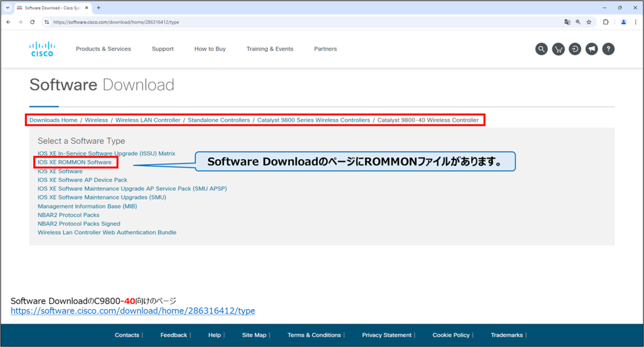Image resolution: width=644 pixels, height=347 pixels.
Task: Click the address bar URL field
Action: point(306,22)
